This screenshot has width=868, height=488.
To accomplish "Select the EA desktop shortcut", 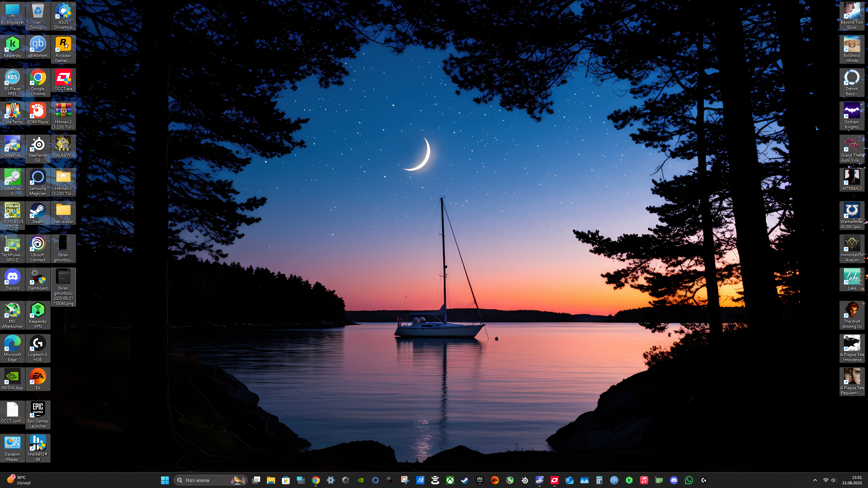I will click(38, 379).
